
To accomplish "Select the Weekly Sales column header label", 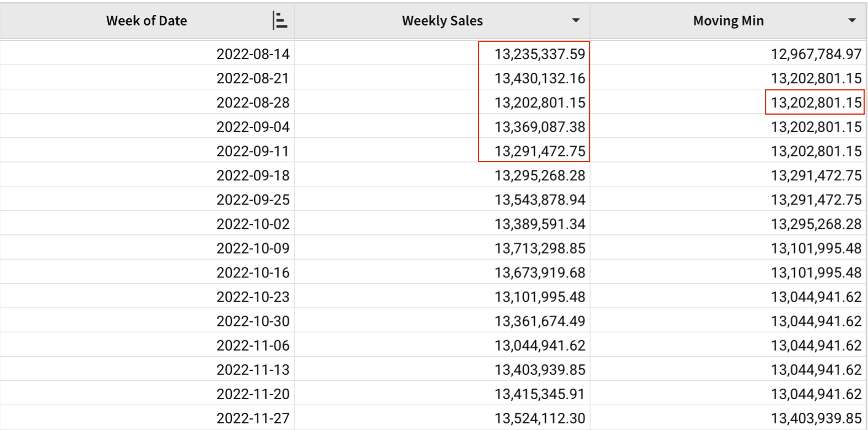I will point(442,21).
